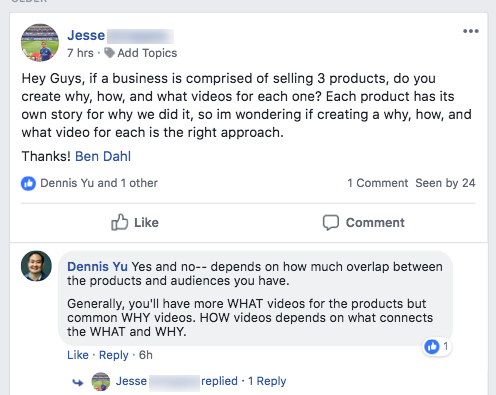Open the tagged Ben Dahl profile link
Viewport: 496px width, 395px height.
coord(103,156)
